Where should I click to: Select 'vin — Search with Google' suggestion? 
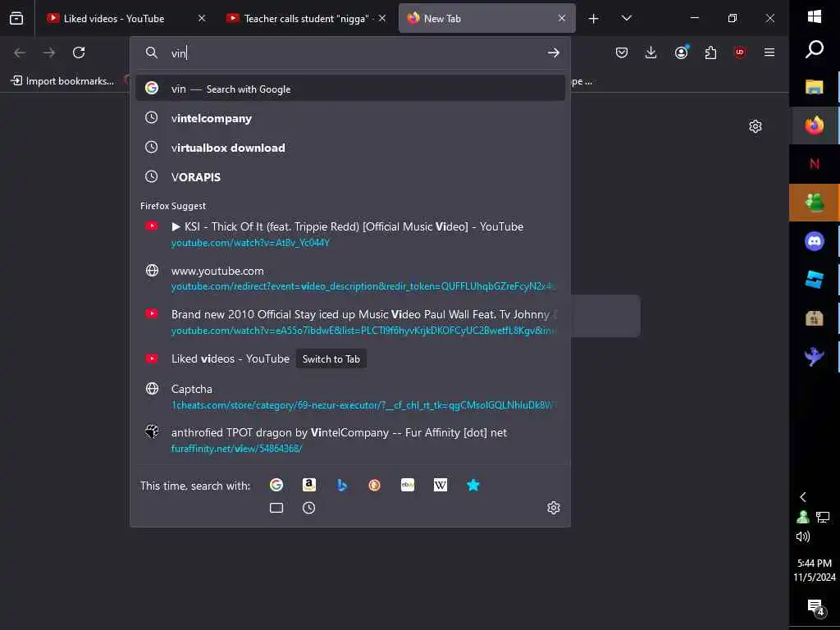pyautogui.click(x=350, y=89)
